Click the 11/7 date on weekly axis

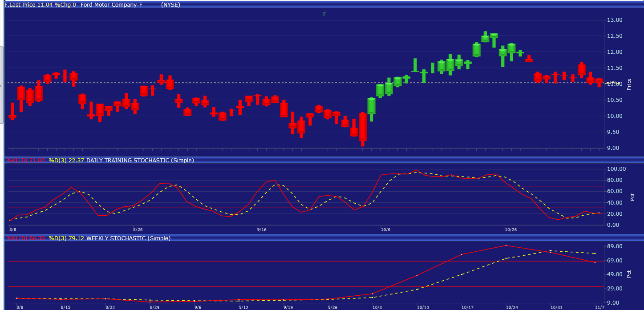599,307
